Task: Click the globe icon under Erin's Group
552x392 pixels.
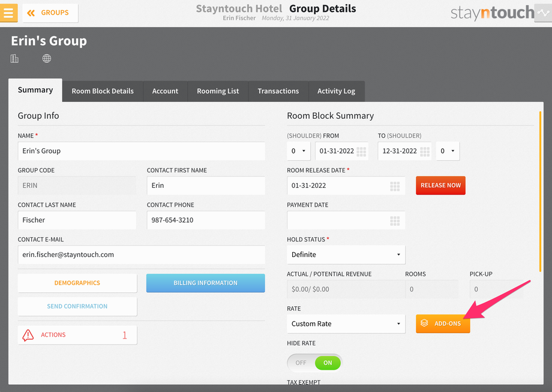Action: click(x=46, y=58)
